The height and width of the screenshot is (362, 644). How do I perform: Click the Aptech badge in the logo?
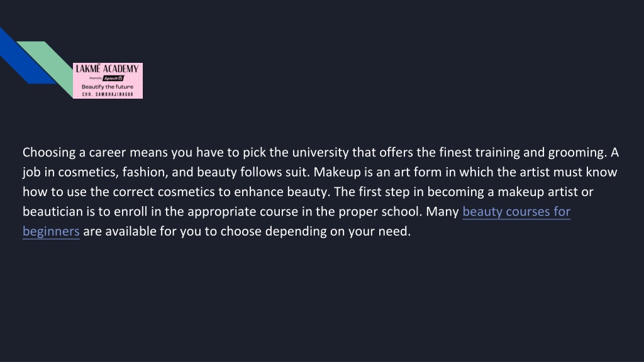pyautogui.click(x=113, y=78)
